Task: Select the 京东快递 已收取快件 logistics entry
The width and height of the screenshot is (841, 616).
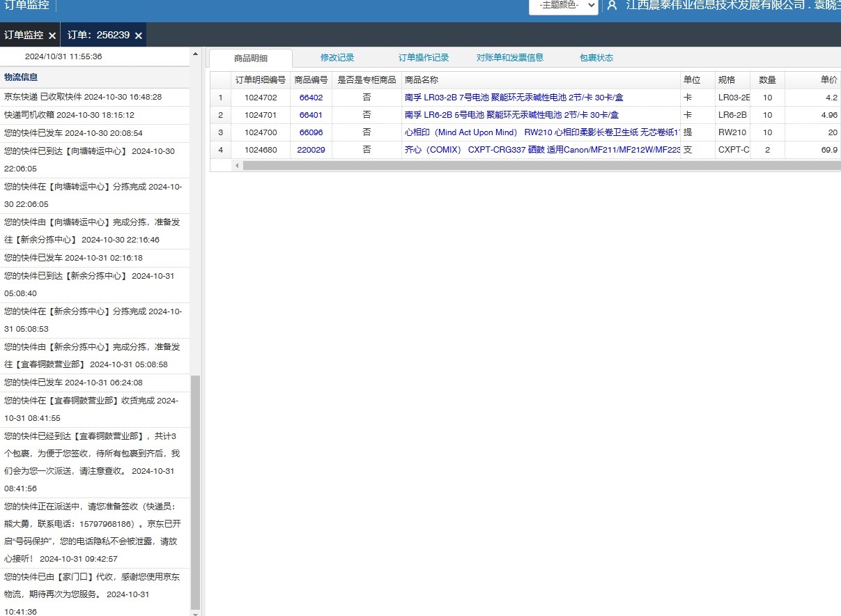Action: pos(95,97)
